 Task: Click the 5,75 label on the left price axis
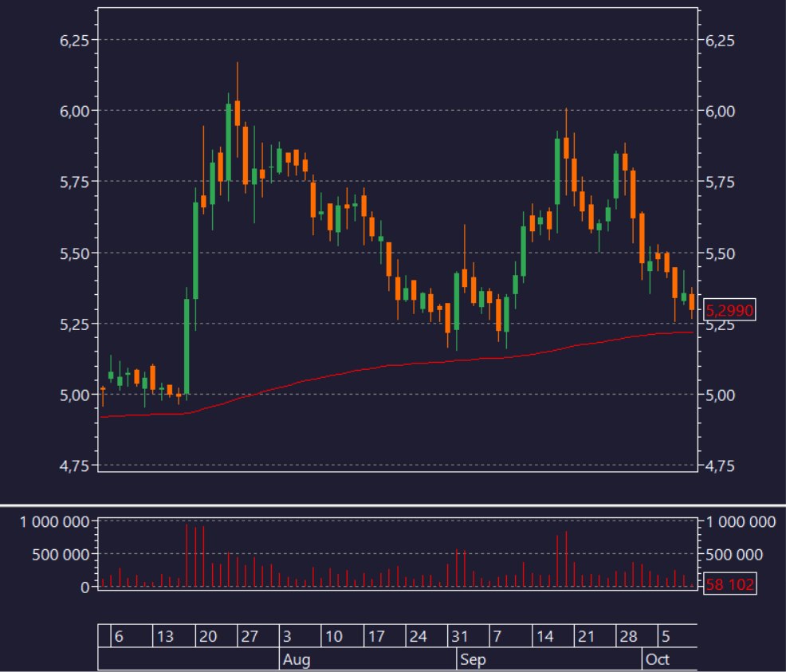point(74,182)
